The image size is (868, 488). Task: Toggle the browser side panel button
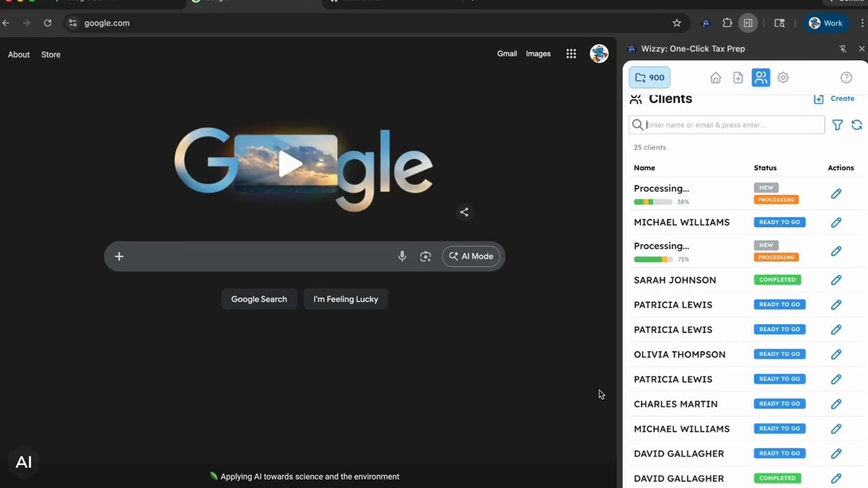tap(748, 23)
